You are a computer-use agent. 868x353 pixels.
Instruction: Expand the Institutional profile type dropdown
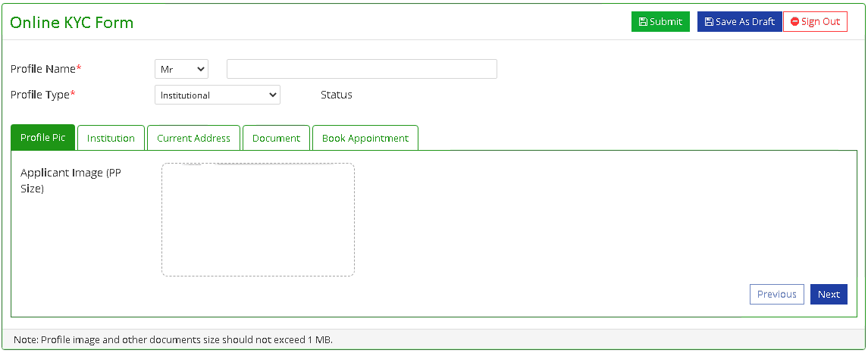218,95
